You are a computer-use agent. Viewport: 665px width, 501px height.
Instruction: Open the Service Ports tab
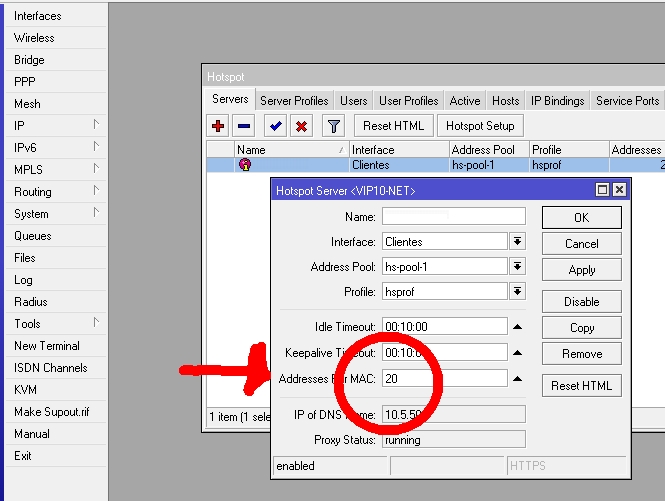pyautogui.click(x=627, y=101)
